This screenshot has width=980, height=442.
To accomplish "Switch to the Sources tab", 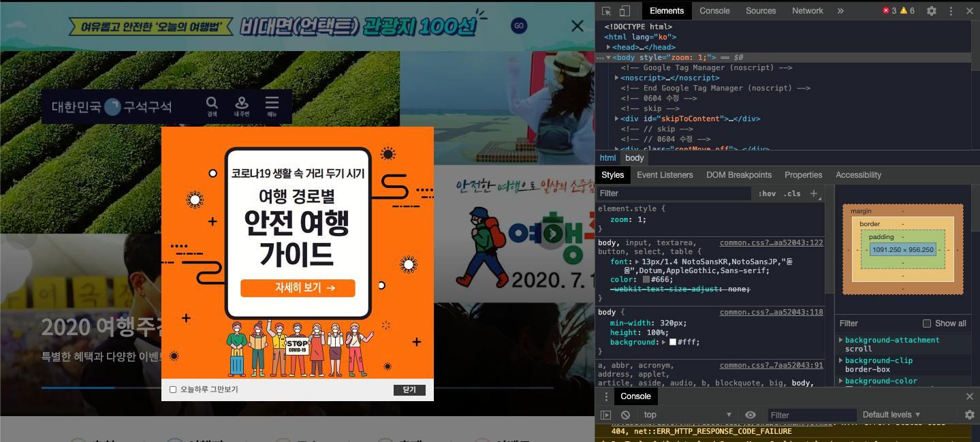I will [761, 11].
